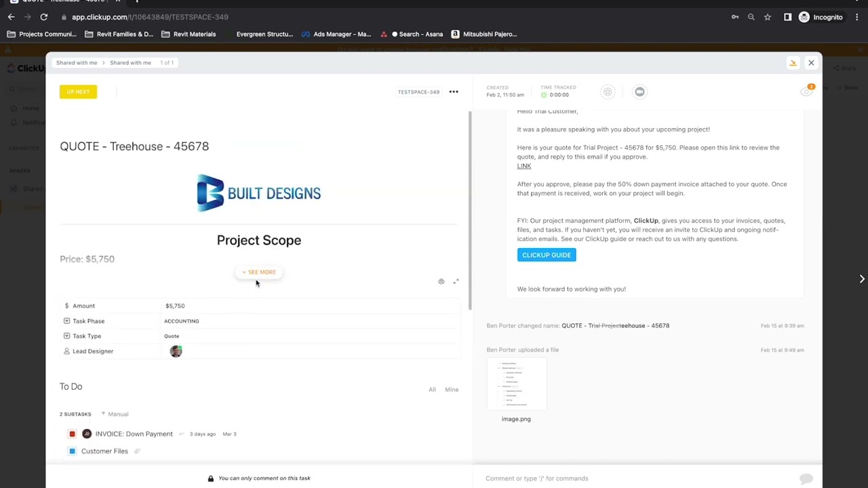The image size is (868, 488).
Task: Click the UP NEXT status button
Action: point(78,91)
